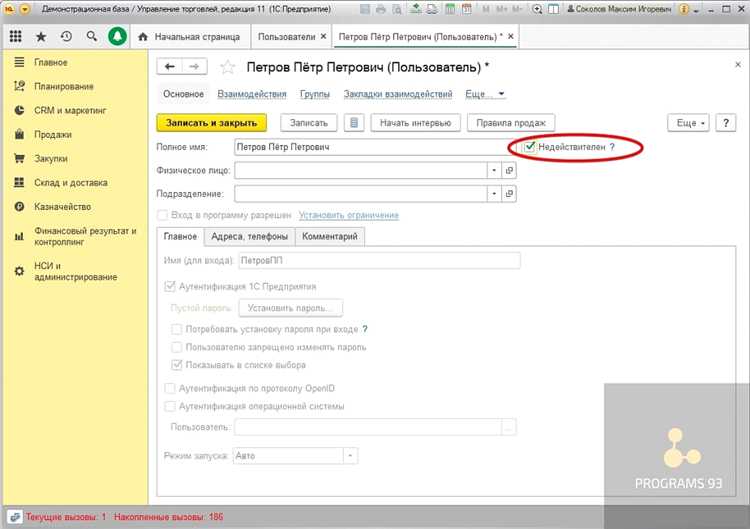Click the zoom magnifier icon in title bar
Viewport: 750px width, 529px height.
point(537,9)
